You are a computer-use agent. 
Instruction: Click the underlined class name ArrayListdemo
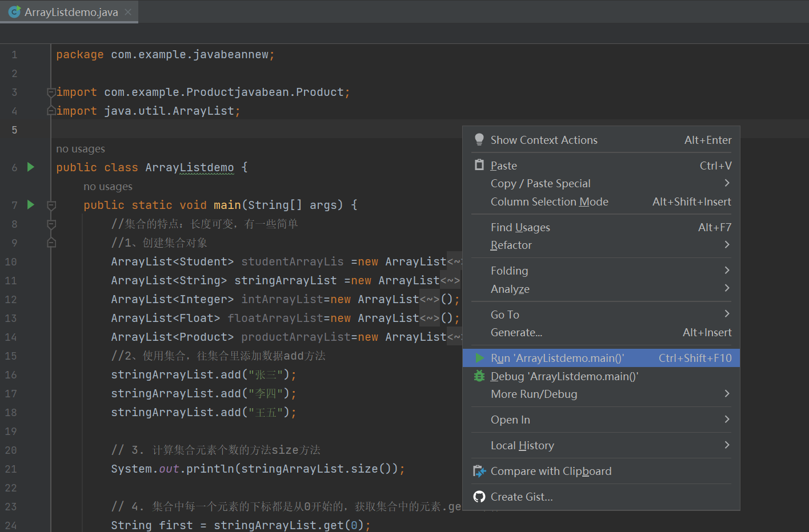[190, 167]
